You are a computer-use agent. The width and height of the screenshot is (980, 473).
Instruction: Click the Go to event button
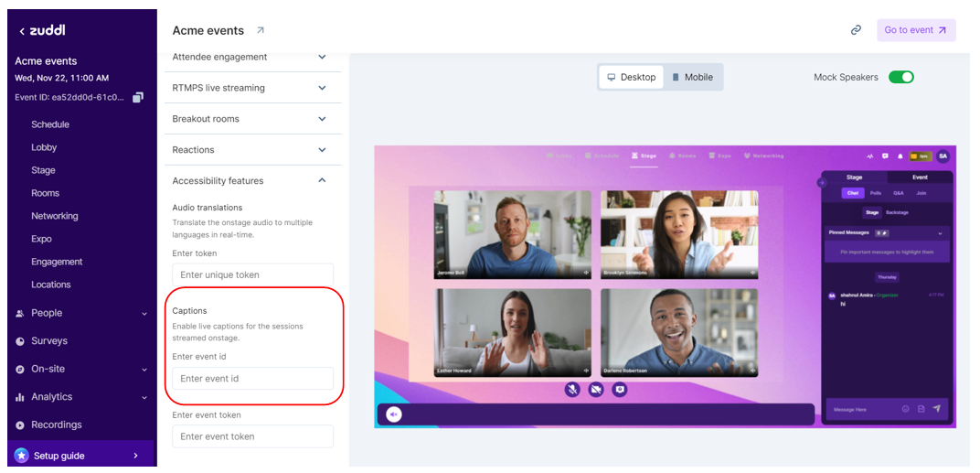(915, 30)
